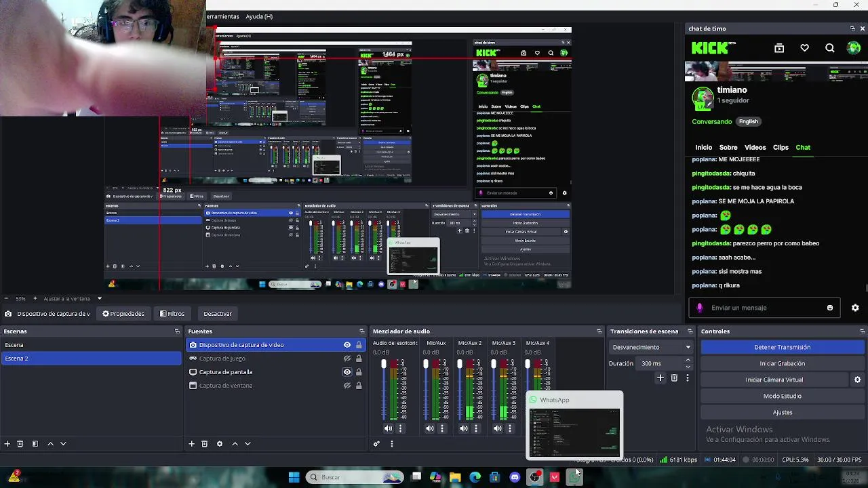The image size is (868, 488).
Task: Mute the Mic/Aux 2 channel
Action: pyautogui.click(x=464, y=428)
